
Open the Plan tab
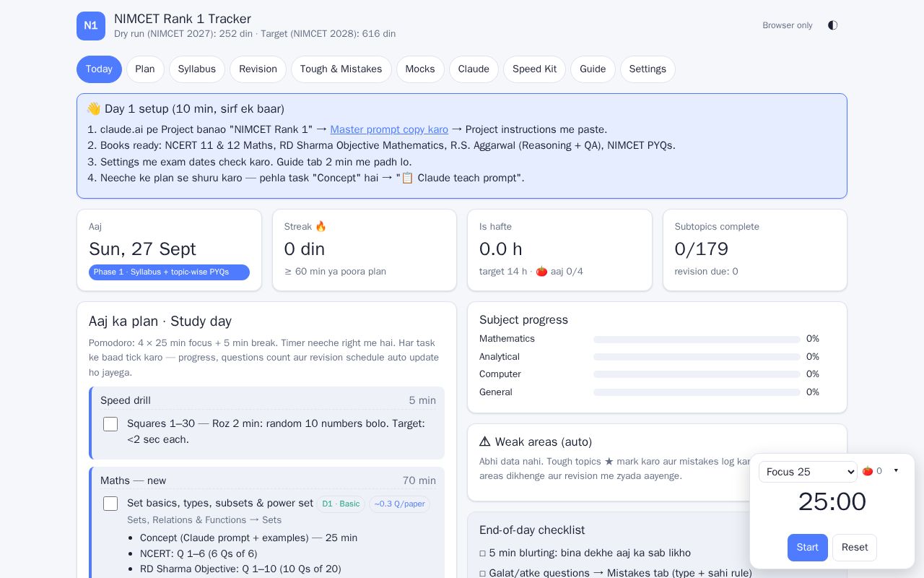pos(145,69)
